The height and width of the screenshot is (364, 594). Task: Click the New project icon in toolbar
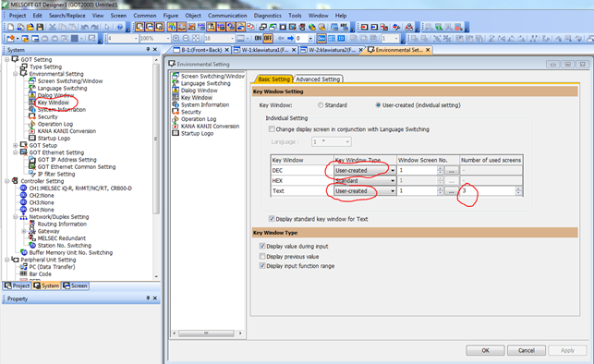[x=10, y=27]
